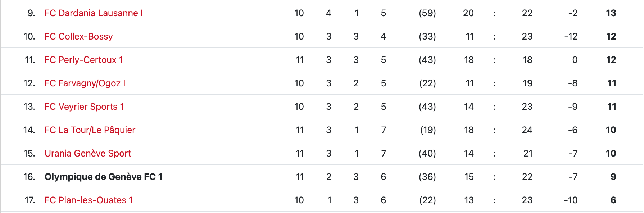Image resolution: width=644 pixels, height=213 pixels.
Task: Select the FC Farvagny/Ogoz I link
Action: 85,83
